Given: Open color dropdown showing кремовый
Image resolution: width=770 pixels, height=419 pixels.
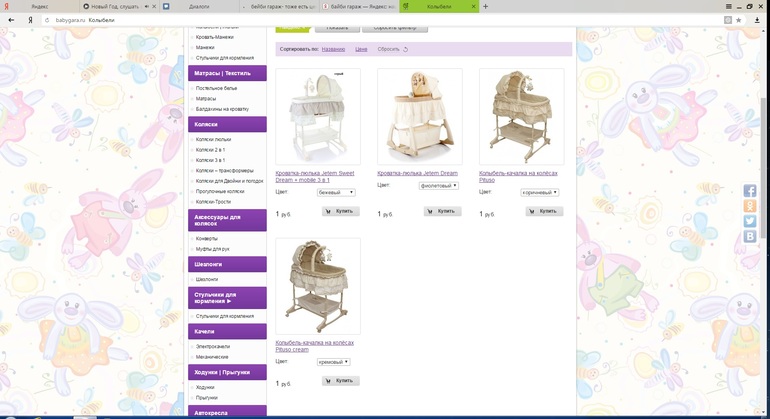Looking at the screenshot, I should coord(333,362).
